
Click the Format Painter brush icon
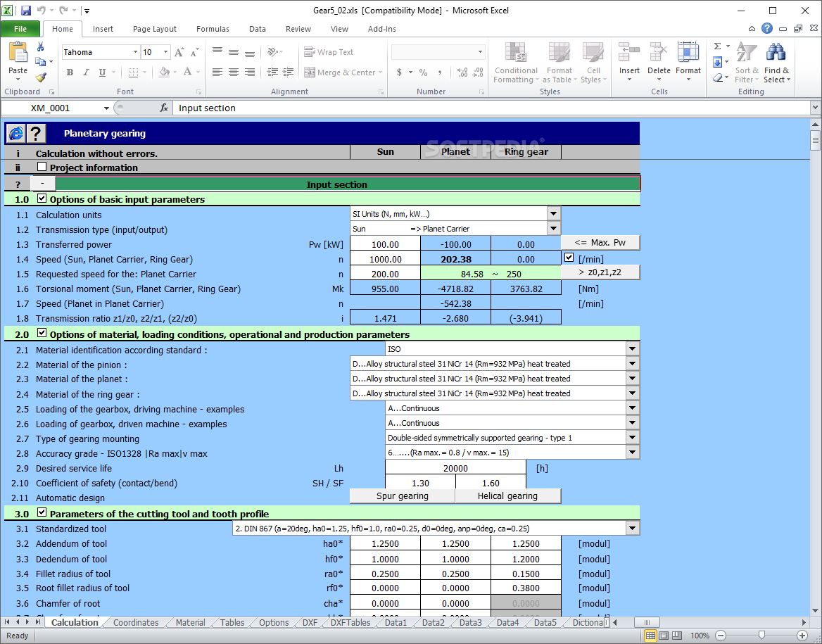[40, 77]
